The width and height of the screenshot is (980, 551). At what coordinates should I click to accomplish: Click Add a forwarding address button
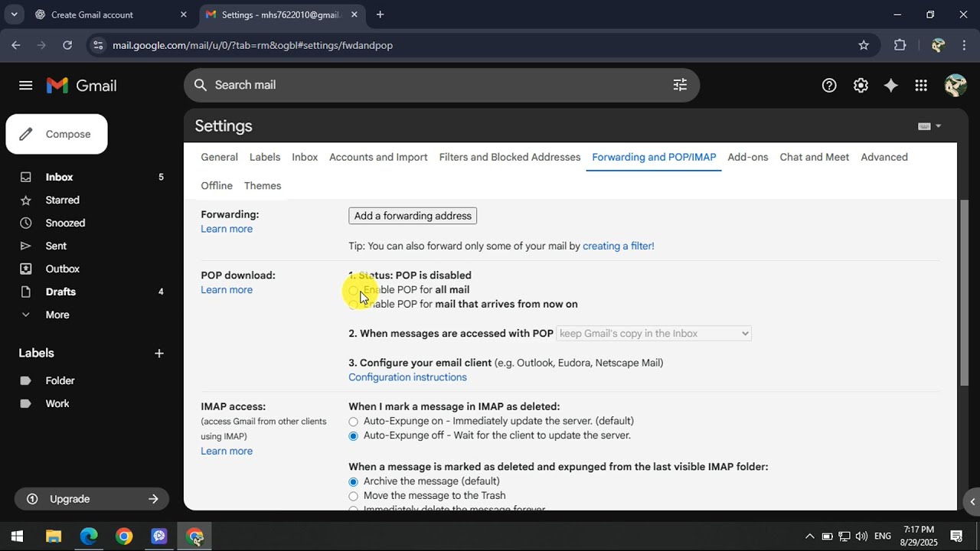click(x=413, y=216)
